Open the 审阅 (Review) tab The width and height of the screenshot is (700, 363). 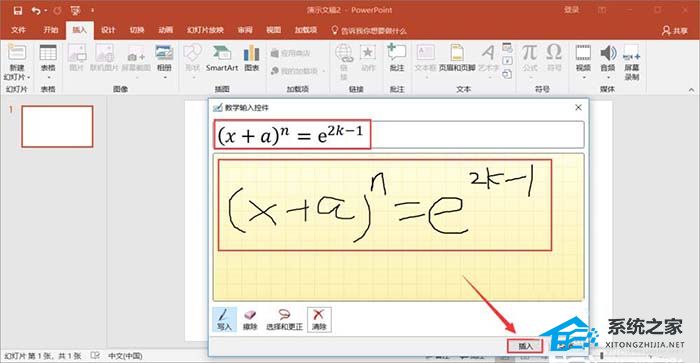coord(245,30)
